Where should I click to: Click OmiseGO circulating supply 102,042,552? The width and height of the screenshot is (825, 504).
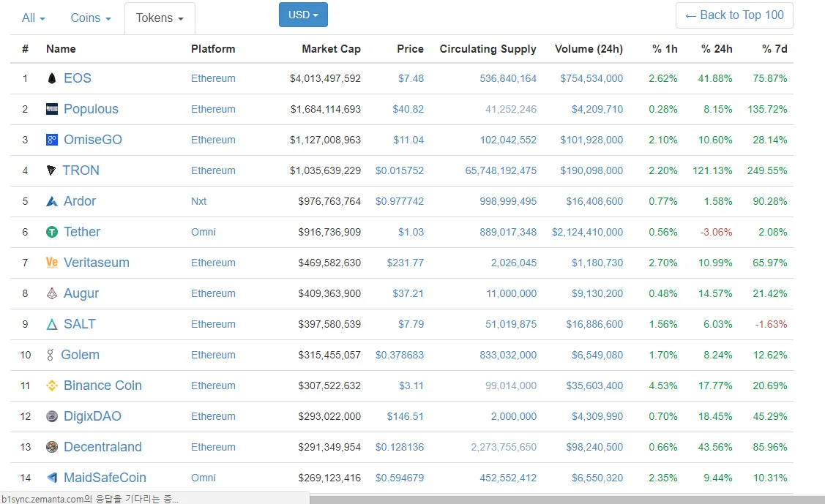tap(508, 140)
